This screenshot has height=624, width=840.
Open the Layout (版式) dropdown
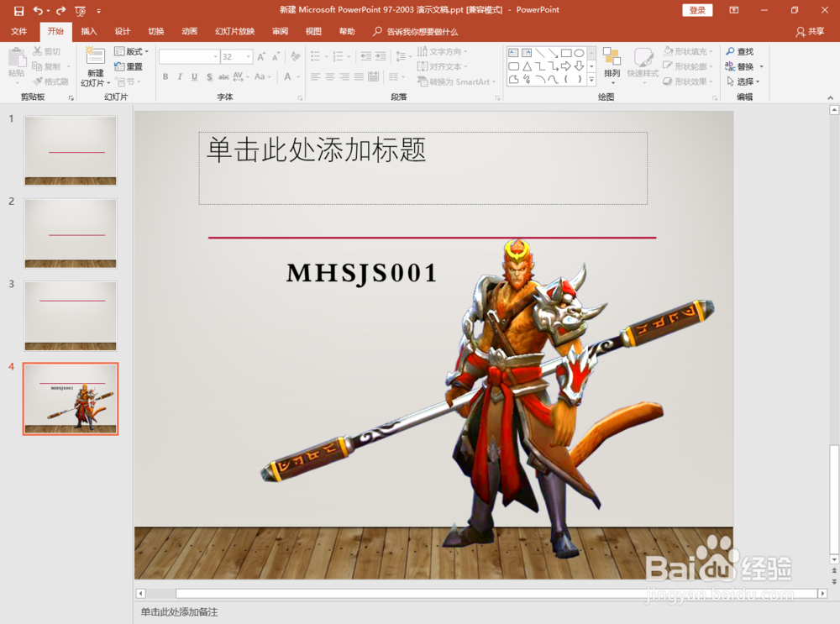[131, 51]
